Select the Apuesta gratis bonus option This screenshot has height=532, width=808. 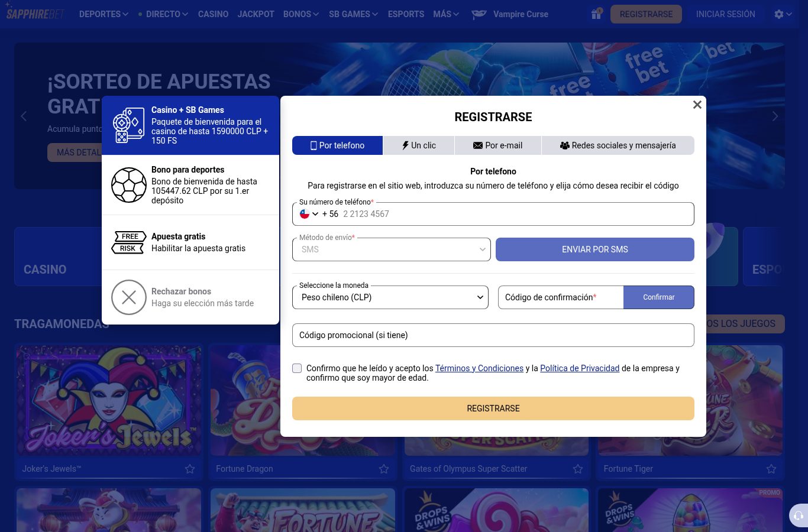point(190,242)
